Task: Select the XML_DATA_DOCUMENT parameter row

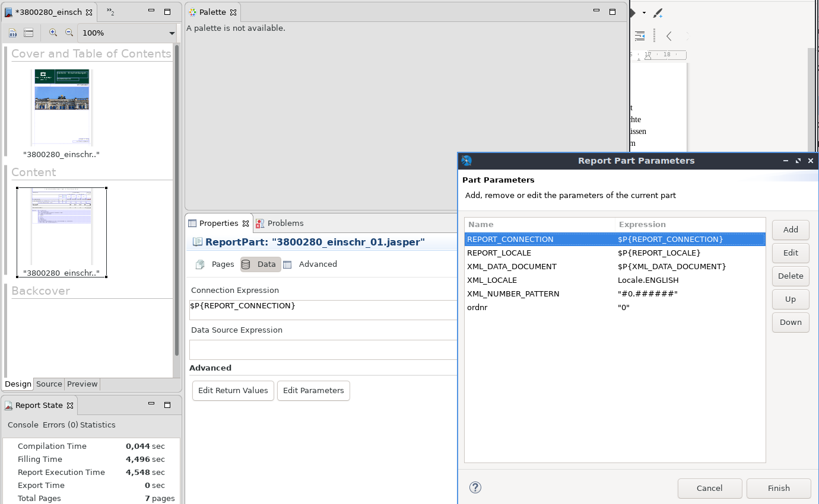Action: point(615,266)
